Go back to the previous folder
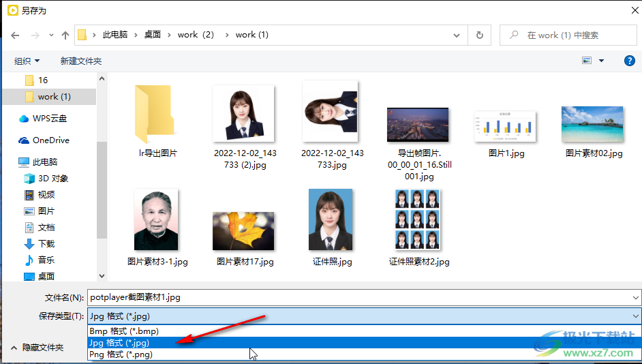Image resolution: width=642 pixels, height=364 pixels. pos(15,35)
